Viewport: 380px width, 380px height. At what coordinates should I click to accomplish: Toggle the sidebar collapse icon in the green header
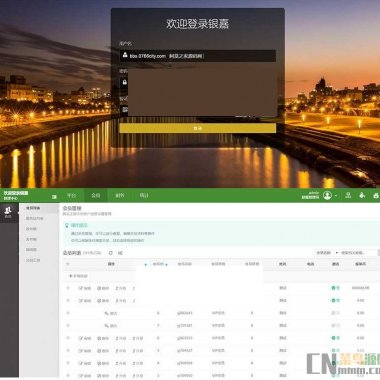[x=54, y=197]
